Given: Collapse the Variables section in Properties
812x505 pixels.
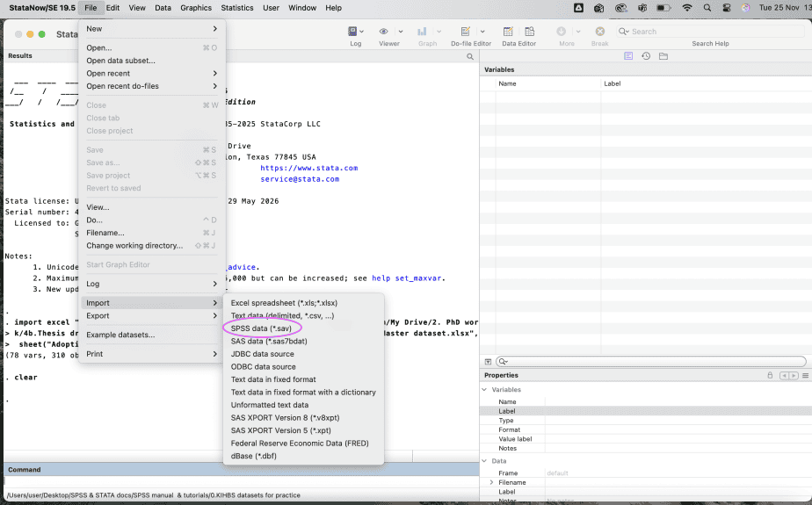Looking at the screenshot, I should (x=484, y=389).
